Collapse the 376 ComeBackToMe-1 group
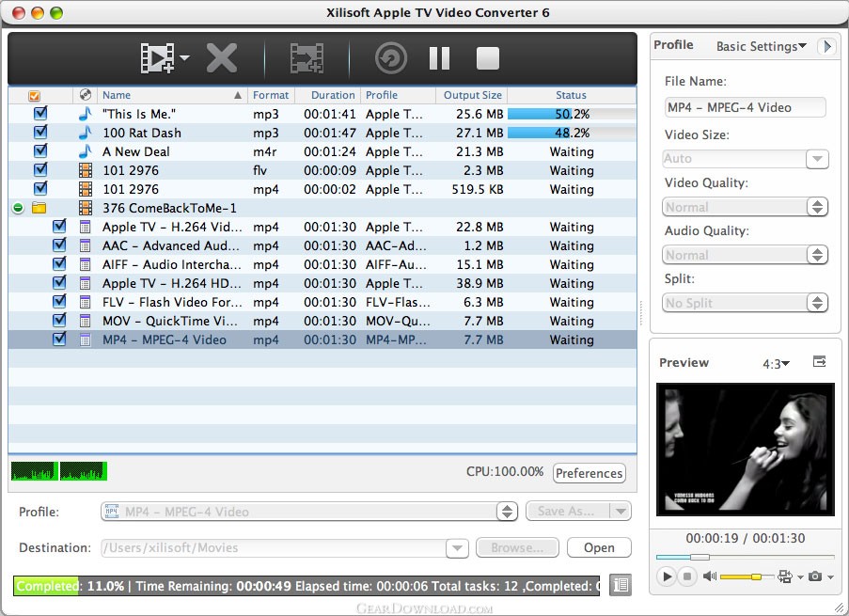The height and width of the screenshot is (616, 849). 18,208
